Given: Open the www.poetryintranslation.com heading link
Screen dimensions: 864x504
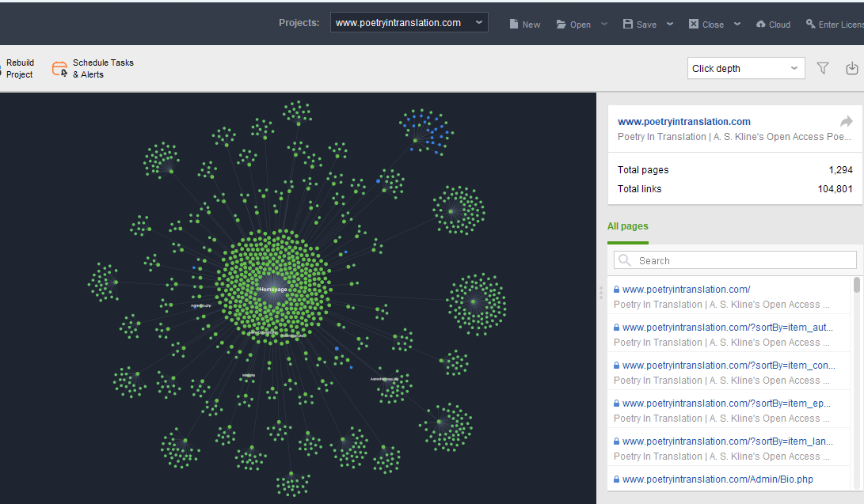Looking at the screenshot, I should click(683, 122).
